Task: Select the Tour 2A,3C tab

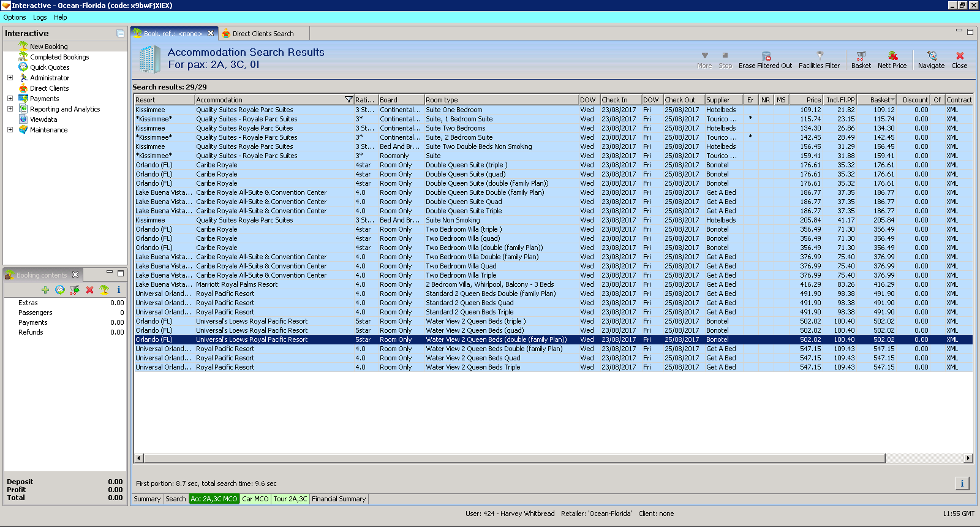Action: click(290, 499)
